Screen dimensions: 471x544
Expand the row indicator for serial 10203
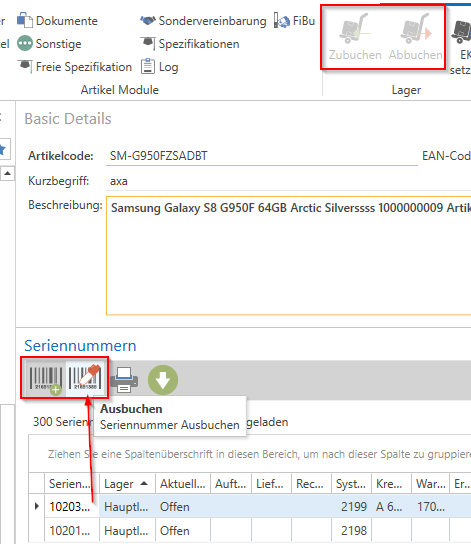(x=37, y=506)
